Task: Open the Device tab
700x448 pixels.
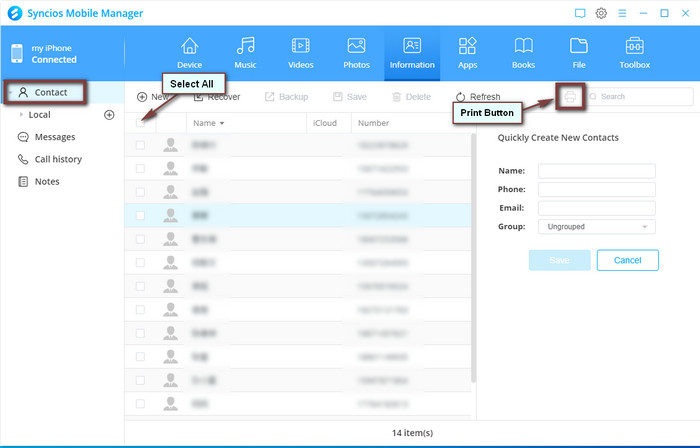Action: (189, 54)
